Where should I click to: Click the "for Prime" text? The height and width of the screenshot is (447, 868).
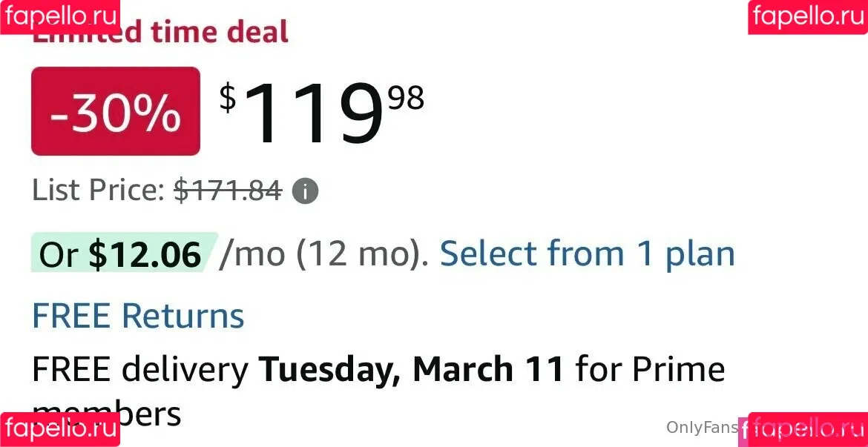click(650, 369)
